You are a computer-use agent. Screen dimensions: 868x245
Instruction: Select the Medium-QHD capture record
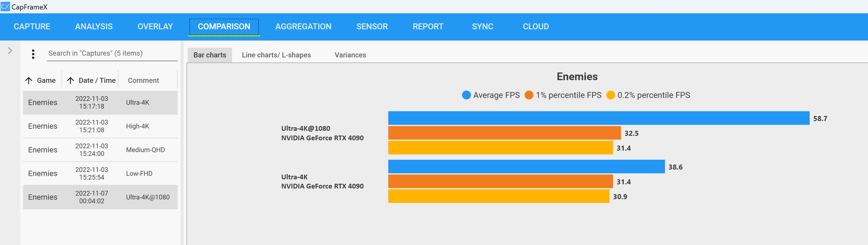point(100,150)
